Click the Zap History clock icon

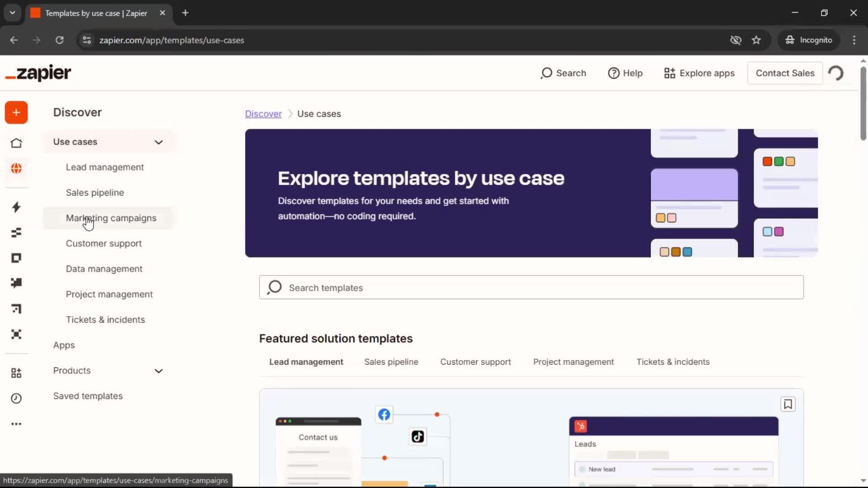coord(16,398)
